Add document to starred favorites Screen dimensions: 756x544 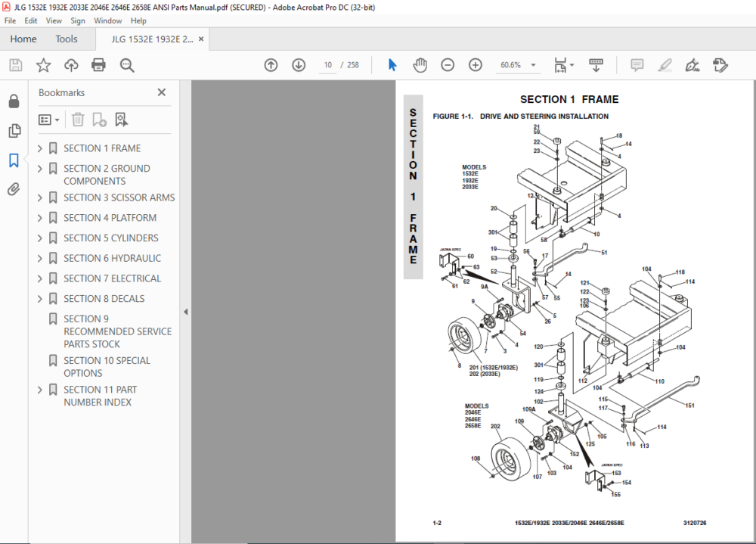pyautogui.click(x=43, y=65)
